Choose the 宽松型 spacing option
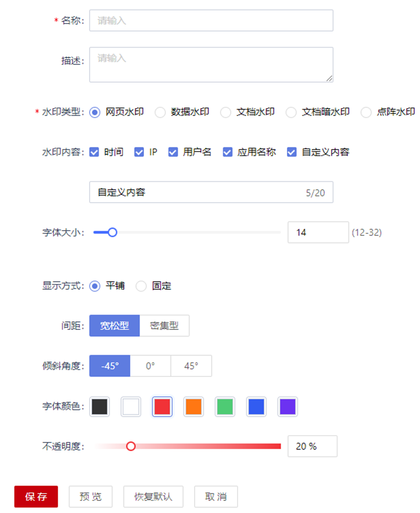The height and width of the screenshot is (513, 420). 115,326
